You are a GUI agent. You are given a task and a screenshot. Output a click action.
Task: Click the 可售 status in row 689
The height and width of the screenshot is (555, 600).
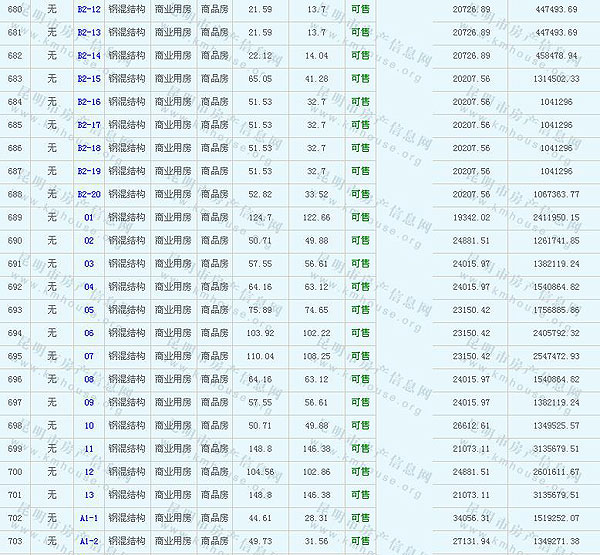[x=360, y=217]
